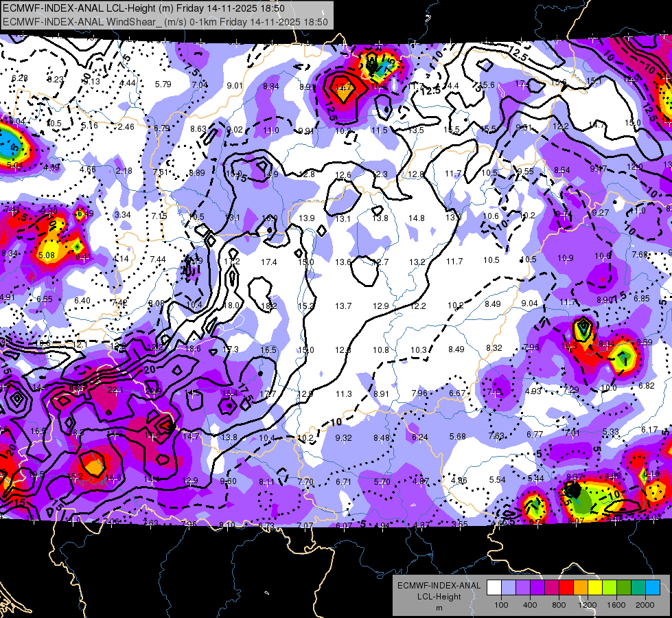Click the grid value 3.34
The width and height of the screenshot is (672, 618).
click(123, 214)
